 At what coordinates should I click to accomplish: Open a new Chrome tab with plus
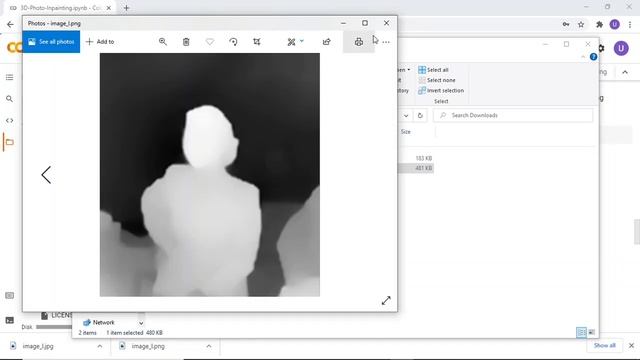127,8
